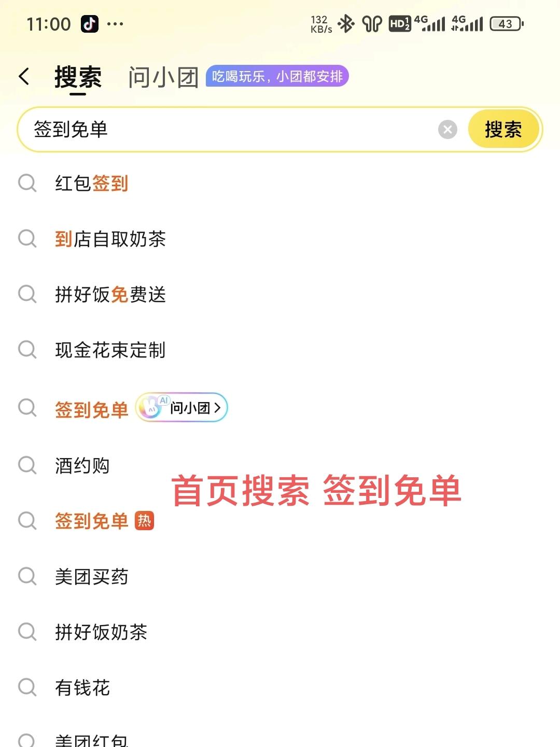Image resolution: width=560 pixels, height=747 pixels.
Task: Select the 红包签到 suggestion text
Action: 92,183
